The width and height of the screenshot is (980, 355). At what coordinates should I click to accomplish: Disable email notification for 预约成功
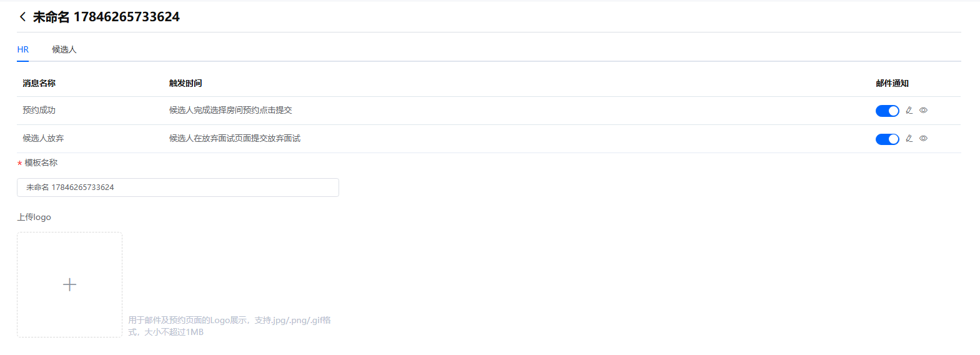click(x=887, y=111)
